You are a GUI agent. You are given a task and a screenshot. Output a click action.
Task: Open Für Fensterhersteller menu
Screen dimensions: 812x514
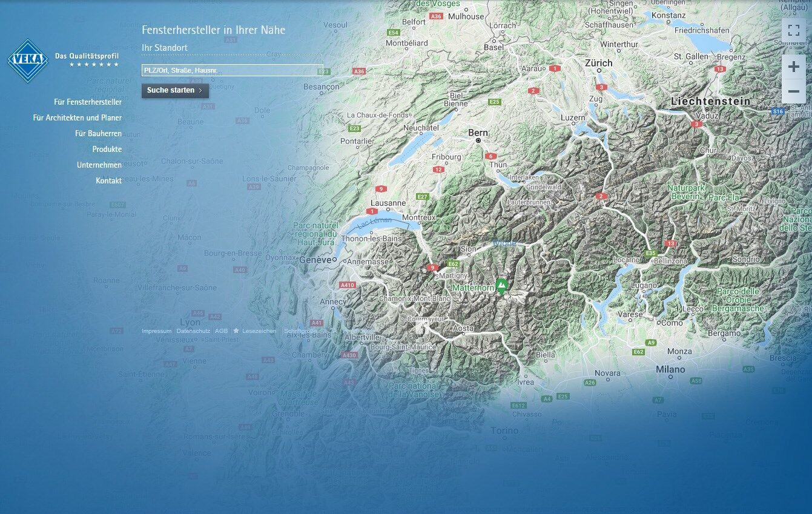point(88,102)
